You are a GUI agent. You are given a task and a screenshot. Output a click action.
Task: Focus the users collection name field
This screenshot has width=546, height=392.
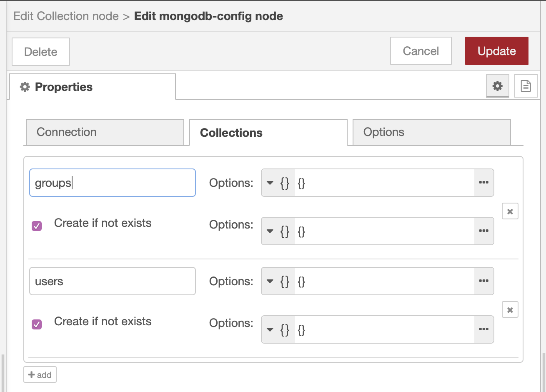tap(113, 281)
